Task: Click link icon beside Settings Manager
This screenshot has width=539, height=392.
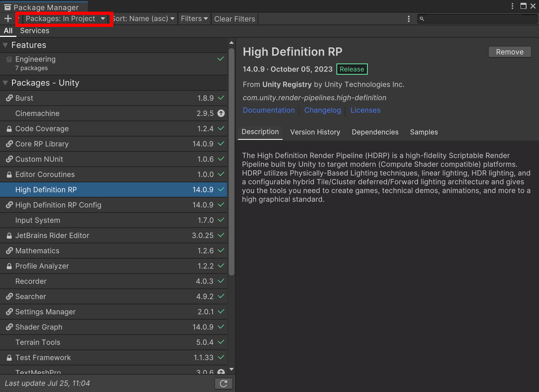Action: (9, 312)
